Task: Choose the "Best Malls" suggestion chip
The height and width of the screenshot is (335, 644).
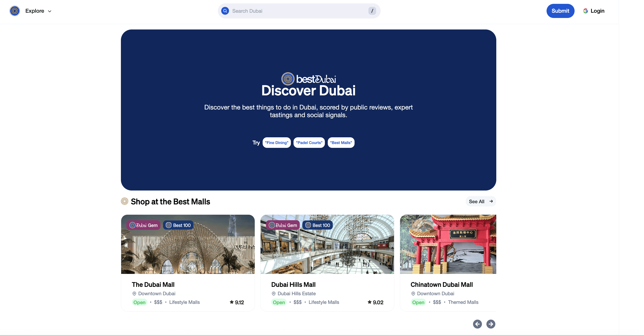Action: click(x=341, y=143)
